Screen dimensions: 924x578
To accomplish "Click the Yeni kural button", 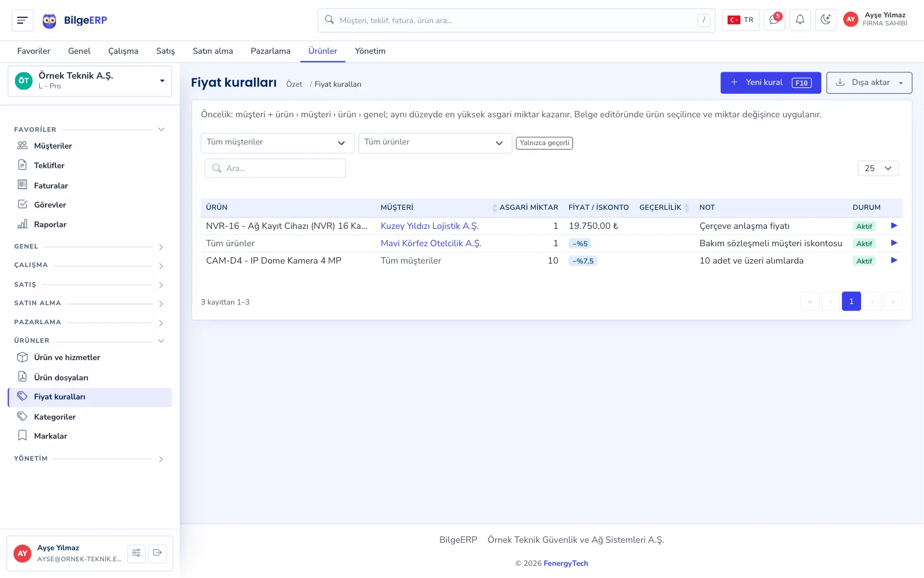I will (770, 83).
